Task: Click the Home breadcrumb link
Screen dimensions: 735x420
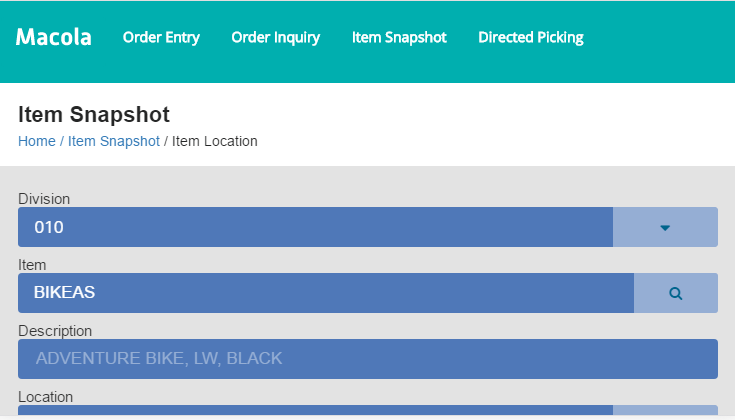Action: coord(37,141)
